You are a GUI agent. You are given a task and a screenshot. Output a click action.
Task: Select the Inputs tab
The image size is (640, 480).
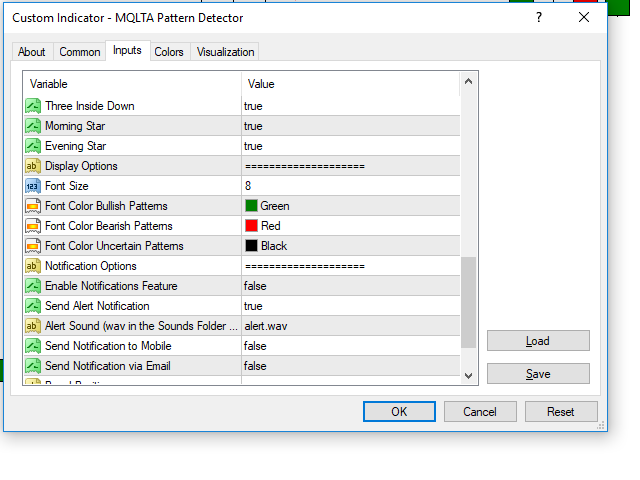127,51
